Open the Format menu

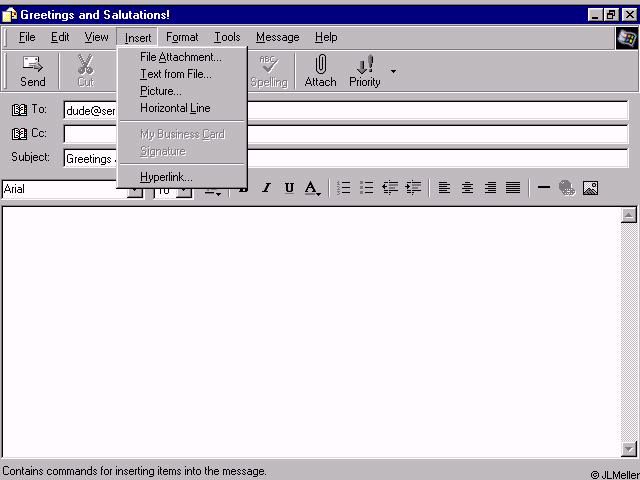click(x=182, y=37)
